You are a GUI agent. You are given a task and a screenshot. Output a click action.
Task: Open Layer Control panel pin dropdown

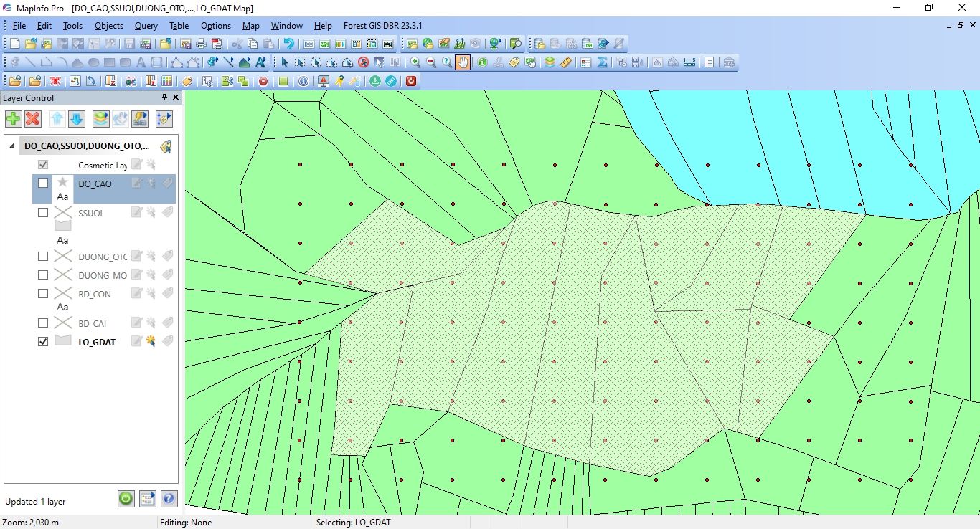tap(164, 97)
